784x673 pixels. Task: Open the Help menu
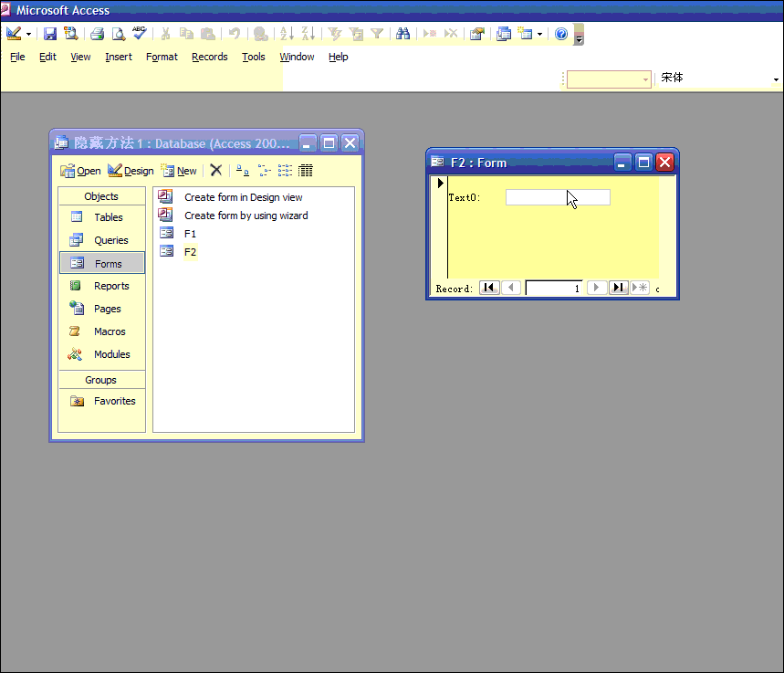tap(338, 57)
